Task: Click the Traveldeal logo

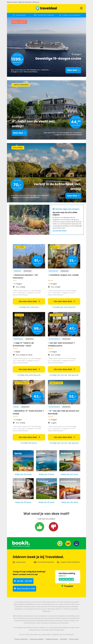Action: pos(46,8)
